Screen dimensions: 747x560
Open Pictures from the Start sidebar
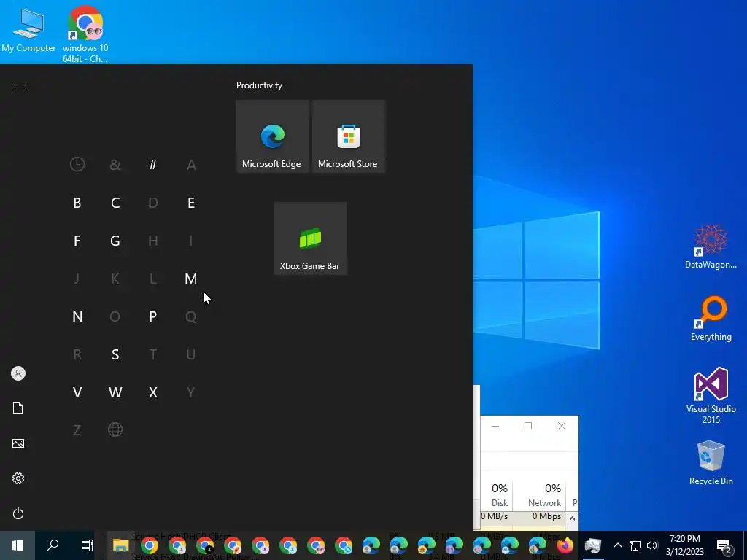(x=18, y=443)
